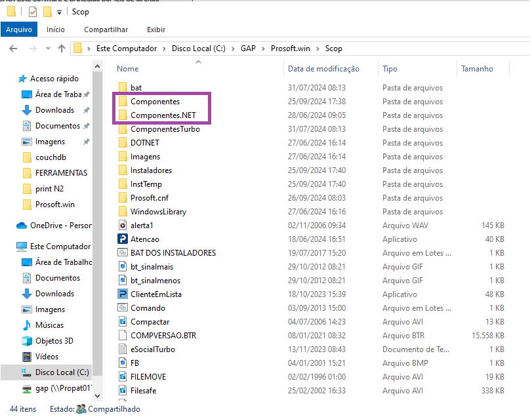Click Disco Local (C:) in the address bar
This screenshot has height=417, width=532.
[199, 49]
